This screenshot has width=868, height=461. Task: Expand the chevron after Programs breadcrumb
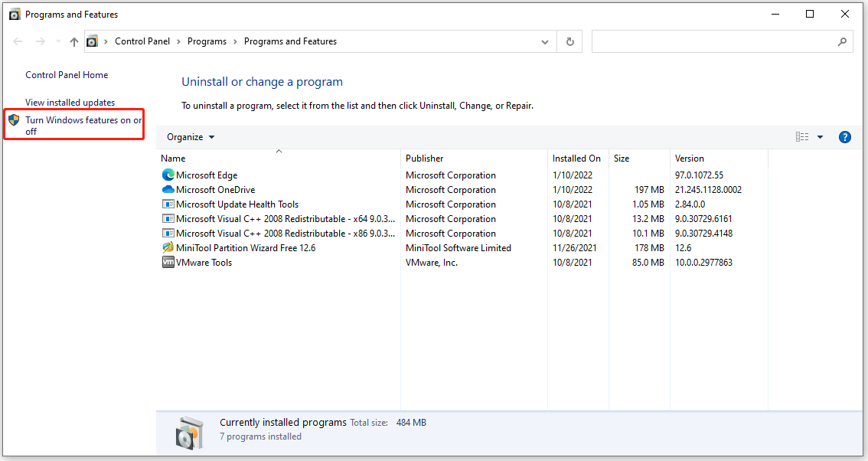click(x=235, y=41)
